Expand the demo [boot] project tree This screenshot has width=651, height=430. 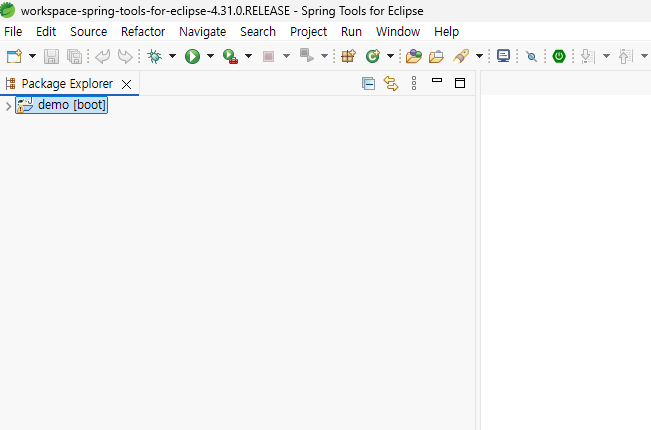pyautogui.click(x=8, y=106)
